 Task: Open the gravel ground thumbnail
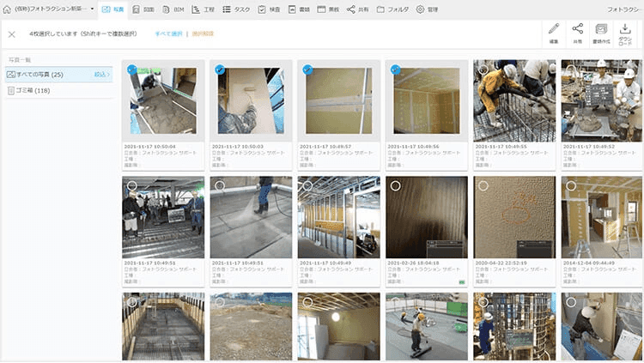(x=251, y=326)
